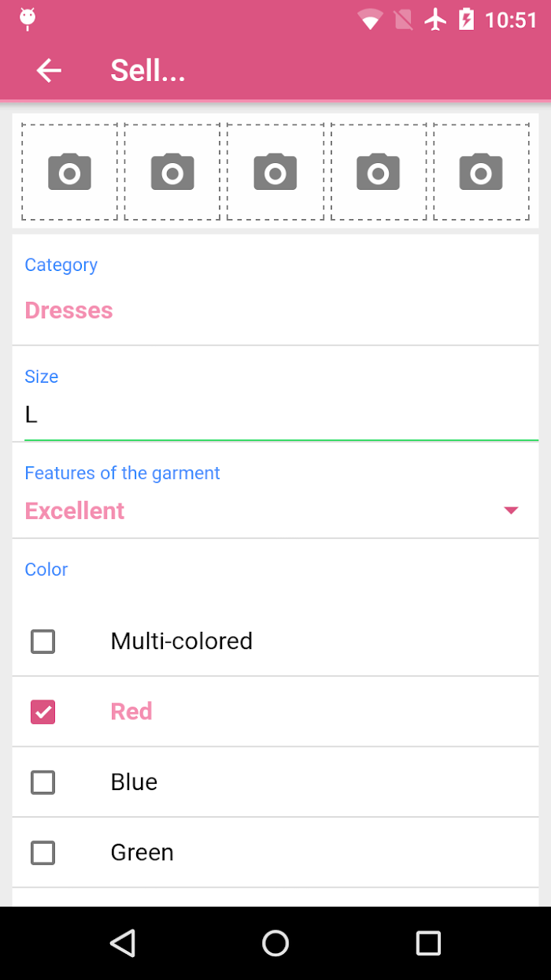Add photo in fifth camera slot

tap(481, 172)
